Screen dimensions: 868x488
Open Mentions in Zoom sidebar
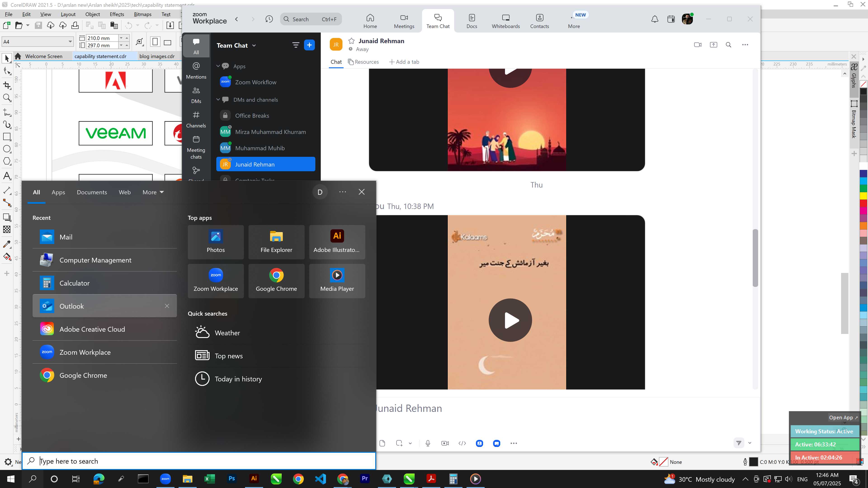(196, 71)
